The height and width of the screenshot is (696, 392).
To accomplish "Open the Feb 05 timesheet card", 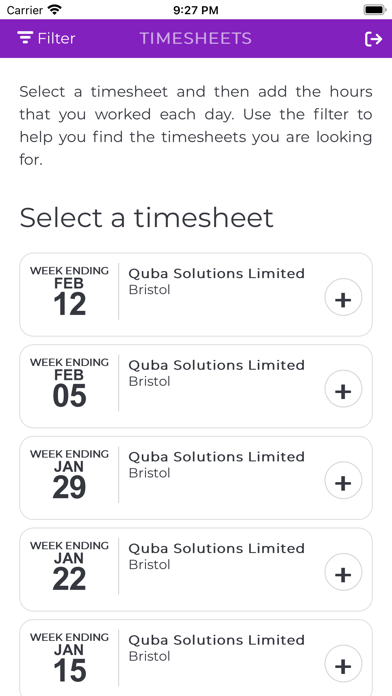I will pyautogui.click(x=196, y=386).
